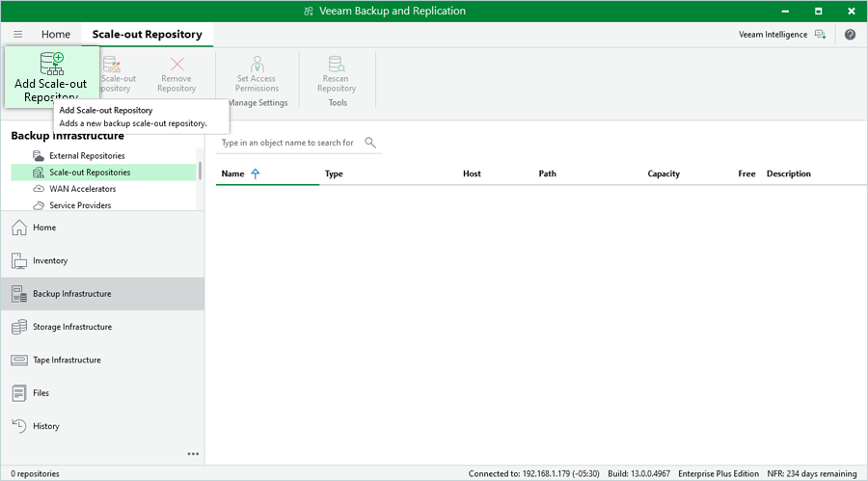This screenshot has height=481, width=868.
Task: Open the Inventory navigation view
Action: point(50,261)
